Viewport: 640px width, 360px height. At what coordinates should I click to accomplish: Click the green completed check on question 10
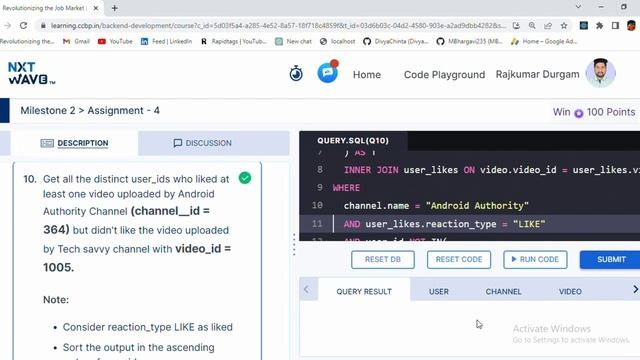pos(245,178)
